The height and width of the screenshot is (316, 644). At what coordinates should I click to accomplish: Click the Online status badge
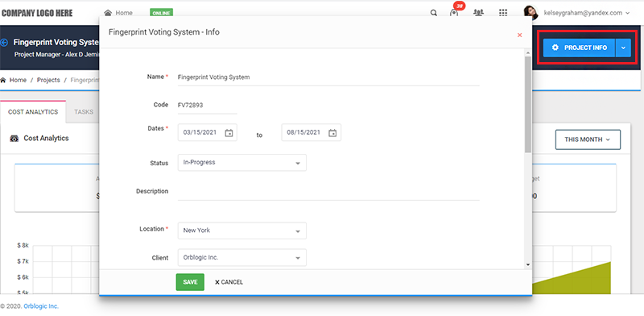click(x=162, y=13)
